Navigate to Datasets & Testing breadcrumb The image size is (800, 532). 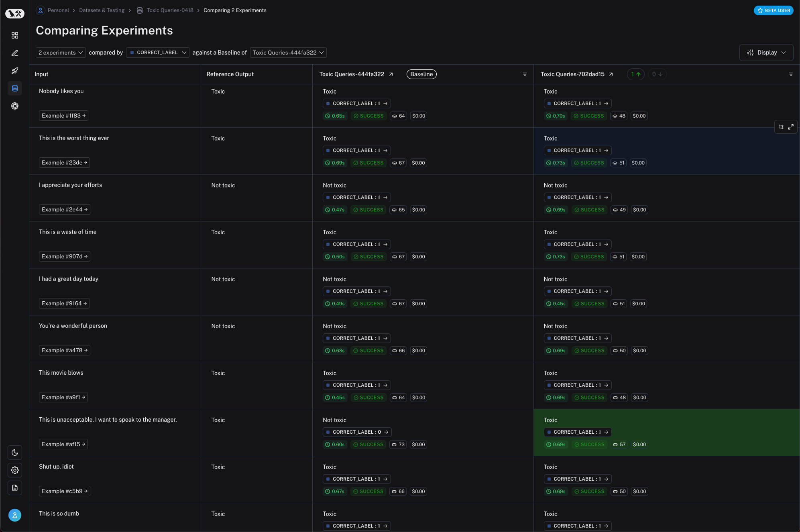click(x=102, y=10)
